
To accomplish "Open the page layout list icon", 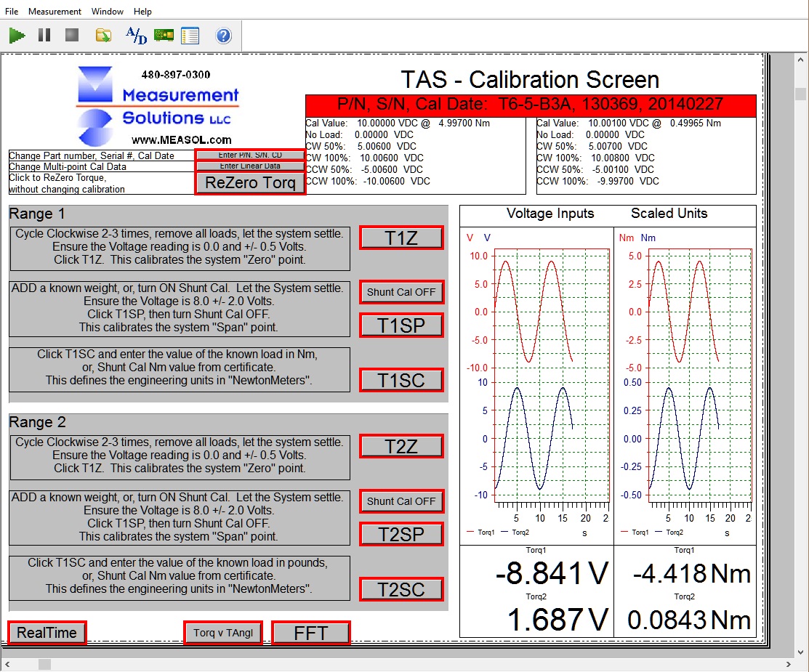I will point(190,36).
